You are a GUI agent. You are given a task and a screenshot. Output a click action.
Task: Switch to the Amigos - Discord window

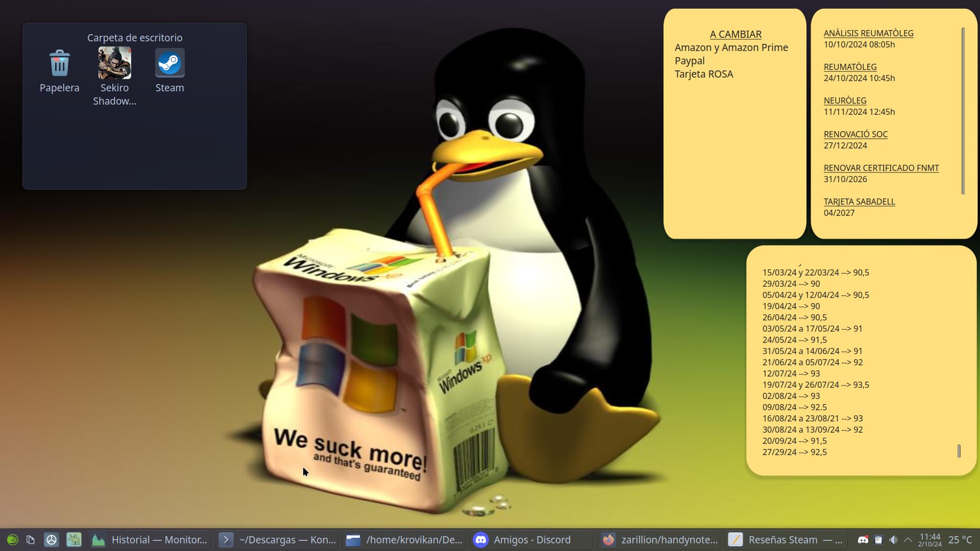(531, 540)
